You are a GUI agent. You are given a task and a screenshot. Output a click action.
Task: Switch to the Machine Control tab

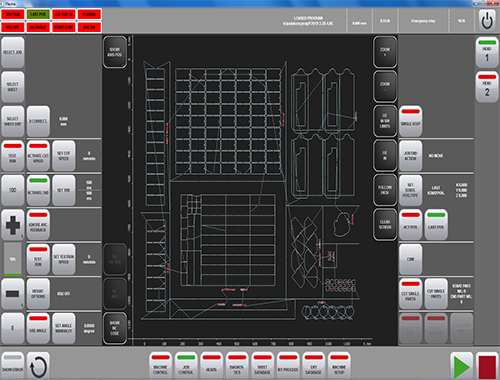[160, 365]
